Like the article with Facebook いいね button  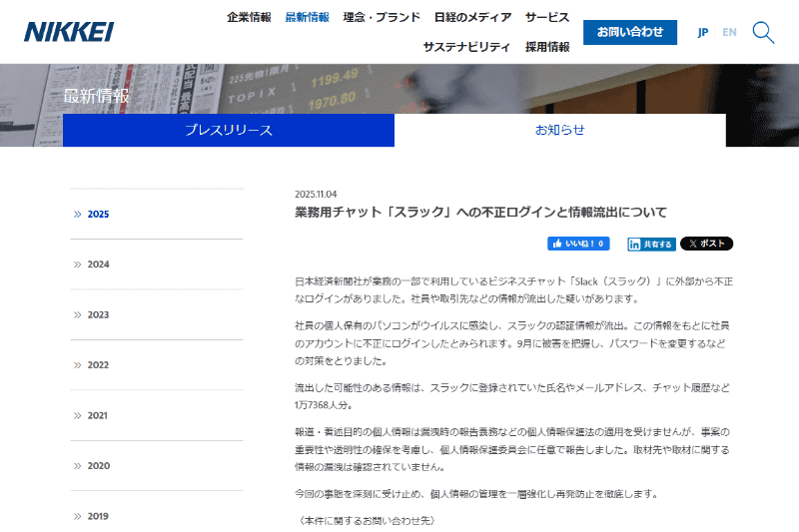click(x=578, y=244)
